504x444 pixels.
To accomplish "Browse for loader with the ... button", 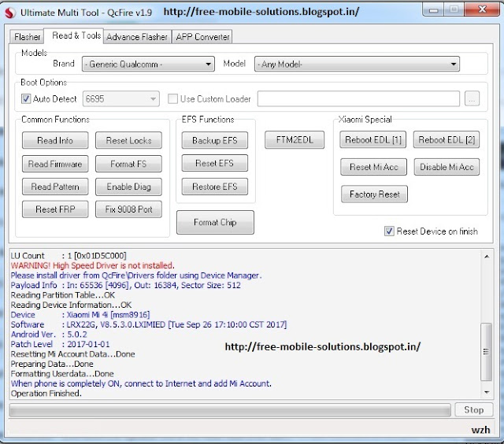I will pos(472,98).
